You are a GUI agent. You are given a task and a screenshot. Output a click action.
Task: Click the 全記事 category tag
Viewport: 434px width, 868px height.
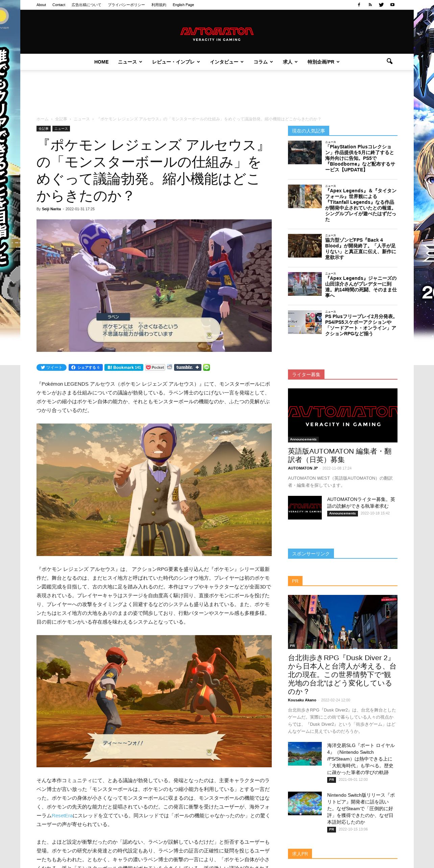click(44, 129)
